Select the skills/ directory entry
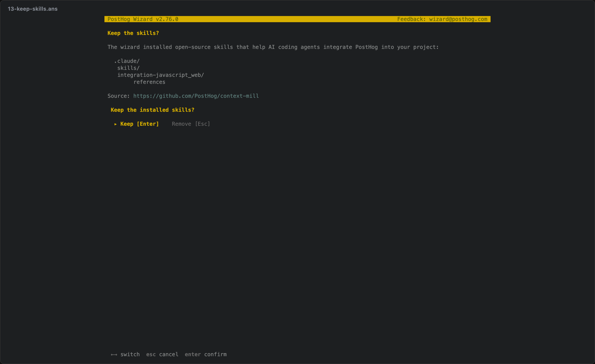This screenshot has height=364, width=595. pos(128,68)
